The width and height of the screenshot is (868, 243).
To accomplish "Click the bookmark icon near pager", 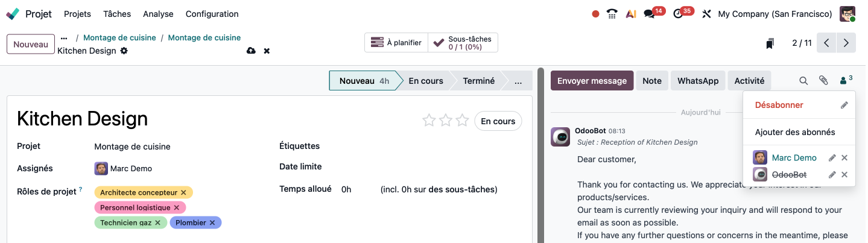I will click(770, 43).
